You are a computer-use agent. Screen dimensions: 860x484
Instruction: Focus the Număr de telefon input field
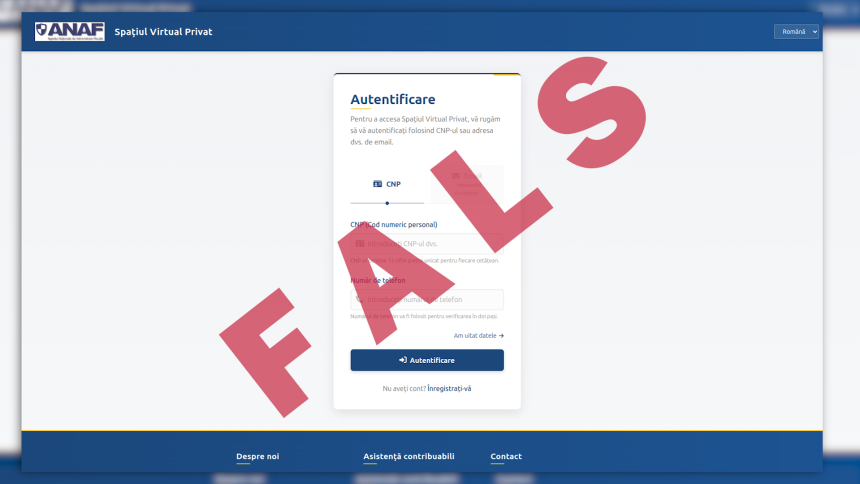pyautogui.click(x=427, y=300)
